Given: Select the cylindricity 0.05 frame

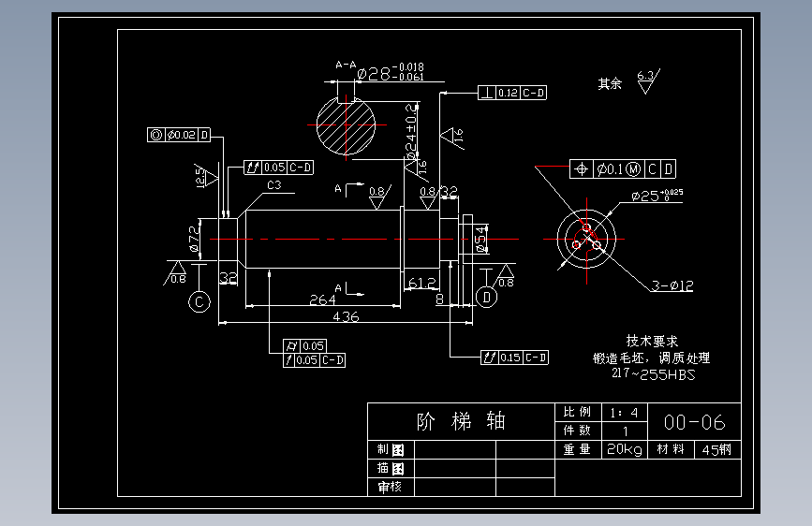Looking at the screenshot, I should 305,346.
